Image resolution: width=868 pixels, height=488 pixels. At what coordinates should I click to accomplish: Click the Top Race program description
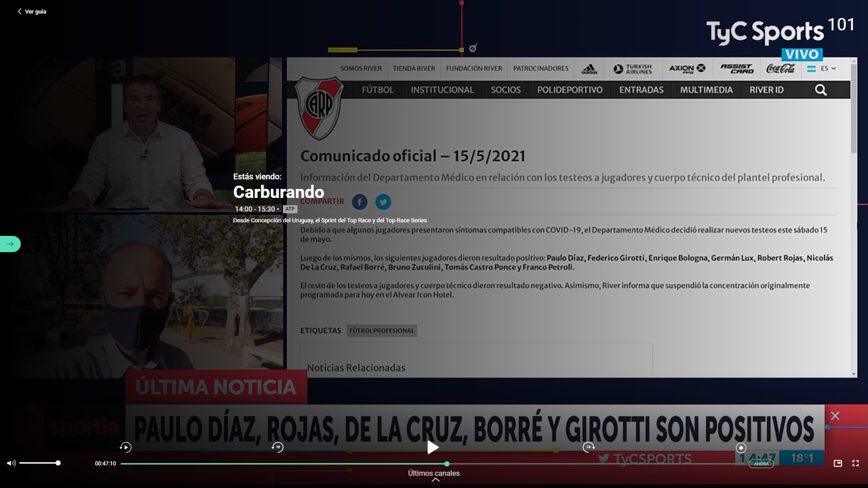click(330, 221)
